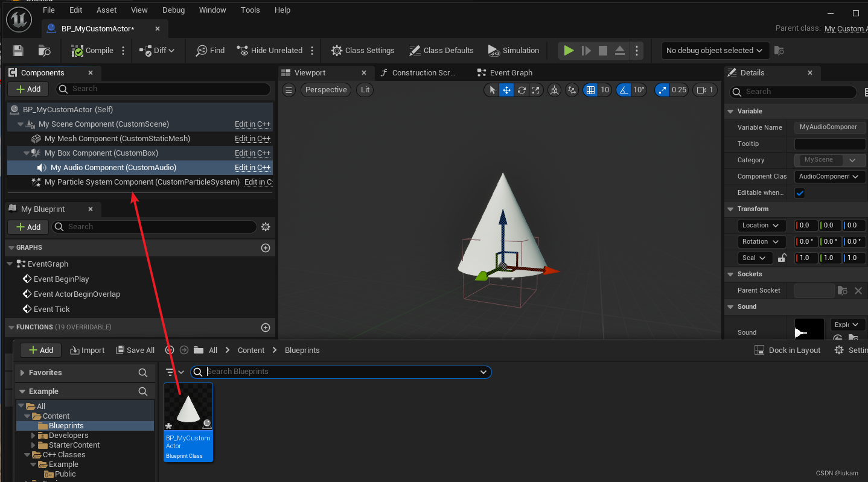Add new graph with plus icon
The image size is (868, 482).
click(265, 248)
